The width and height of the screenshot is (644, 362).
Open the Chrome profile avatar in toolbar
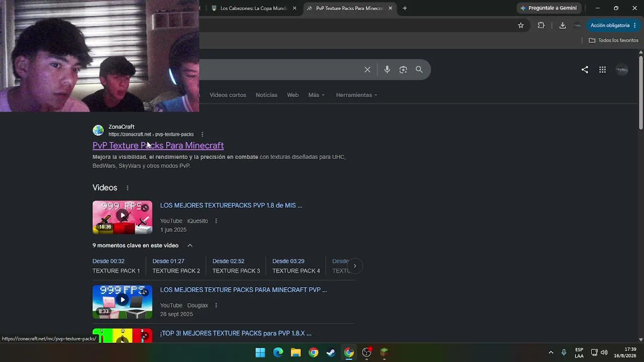click(578, 25)
